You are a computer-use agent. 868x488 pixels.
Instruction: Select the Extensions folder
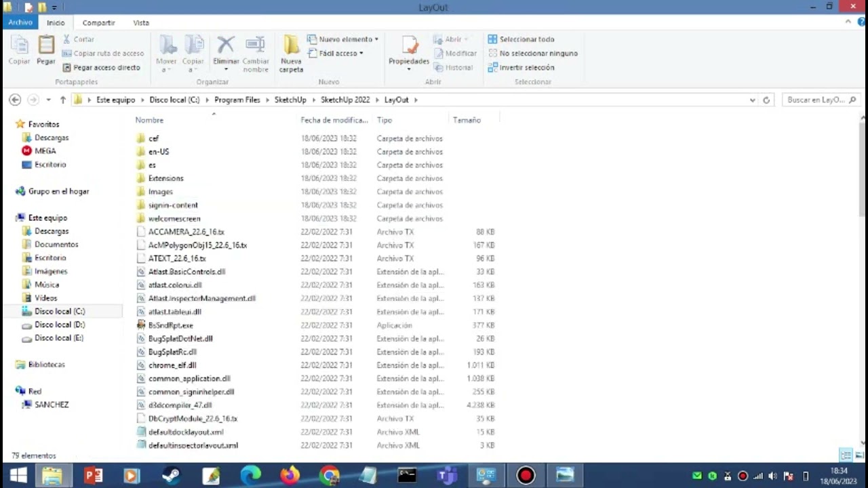165,178
